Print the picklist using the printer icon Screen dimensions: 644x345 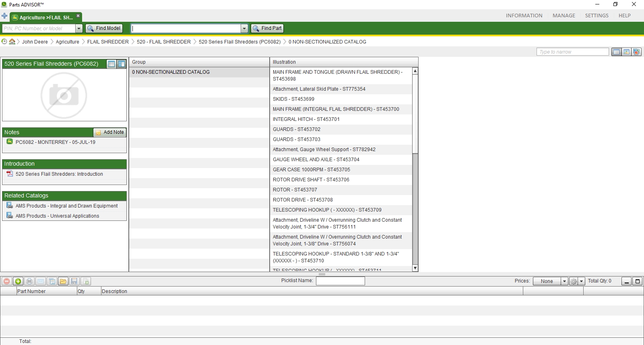click(x=29, y=281)
